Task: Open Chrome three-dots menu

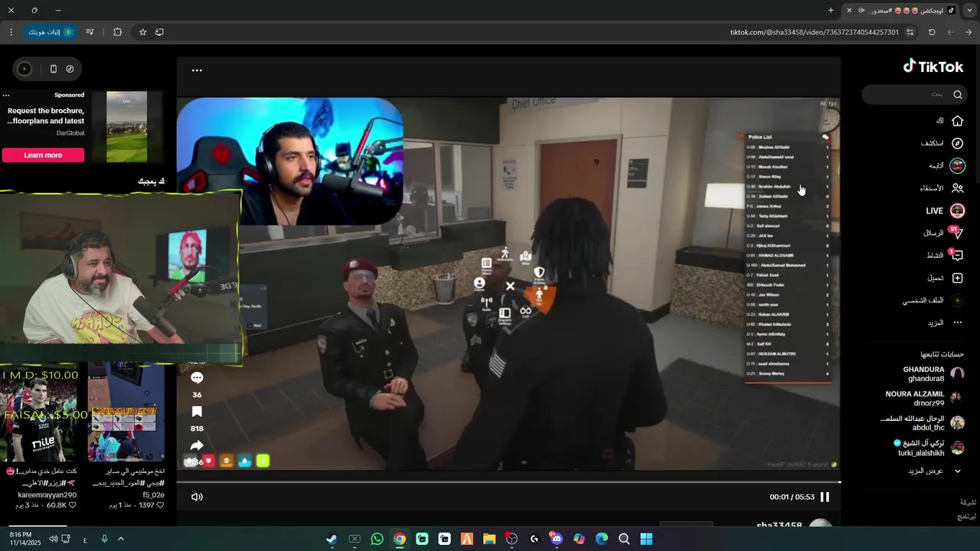Action: click(11, 32)
